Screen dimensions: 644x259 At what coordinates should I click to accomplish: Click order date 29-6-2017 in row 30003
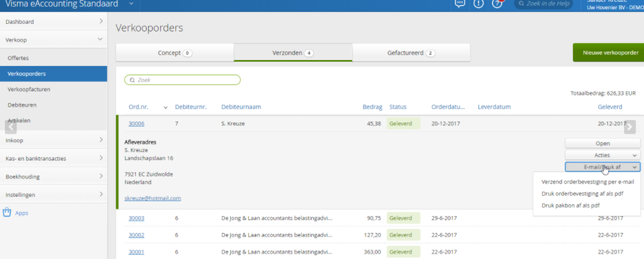pyautogui.click(x=444, y=218)
